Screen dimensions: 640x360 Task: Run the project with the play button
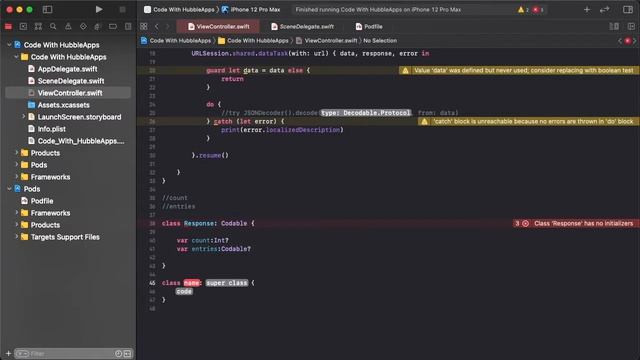99,9
